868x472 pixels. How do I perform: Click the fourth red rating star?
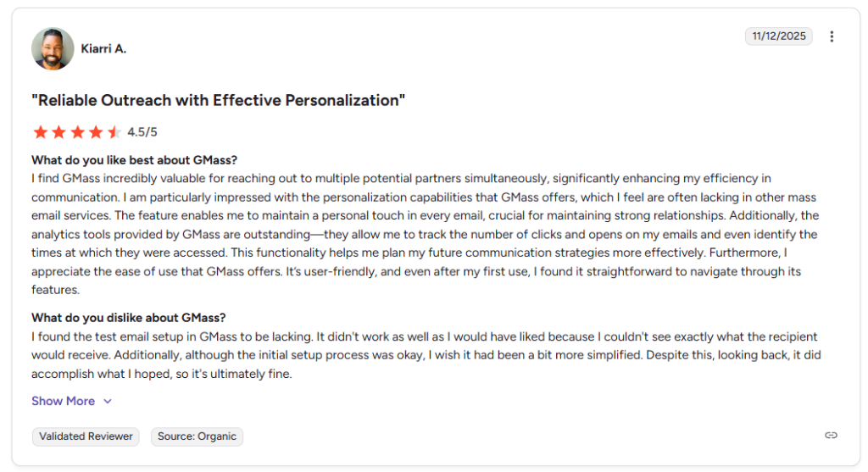(x=96, y=132)
